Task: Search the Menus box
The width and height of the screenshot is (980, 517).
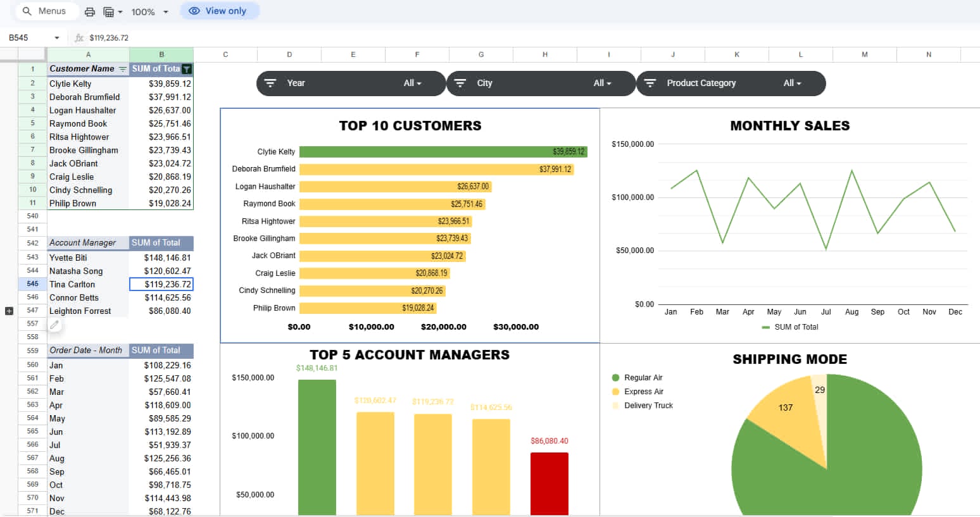Action: [46, 11]
